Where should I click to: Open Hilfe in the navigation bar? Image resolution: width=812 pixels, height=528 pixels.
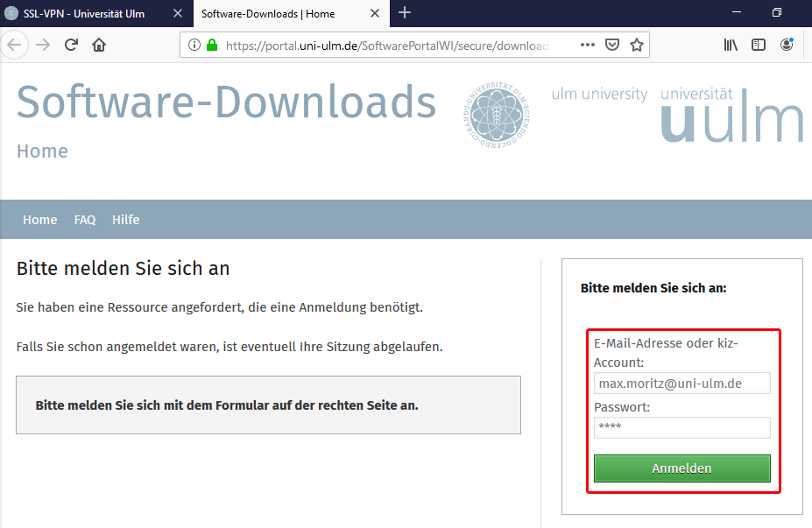[126, 220]
